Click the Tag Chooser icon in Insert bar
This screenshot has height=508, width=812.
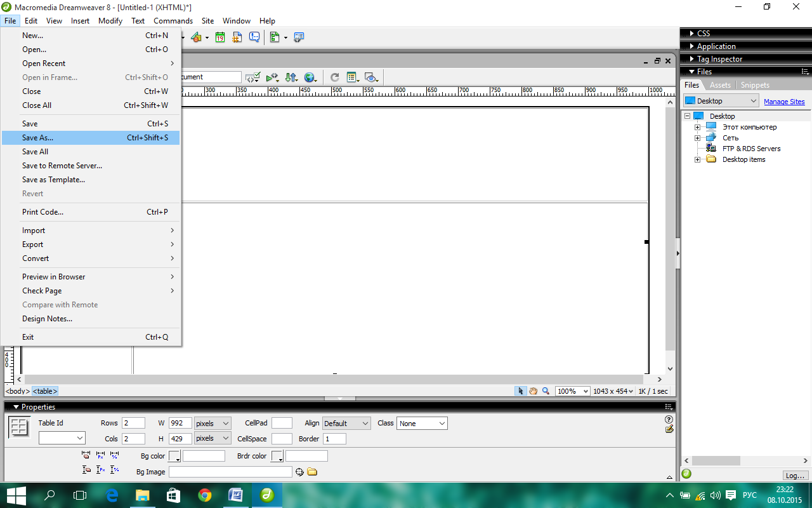click(299, 37)
